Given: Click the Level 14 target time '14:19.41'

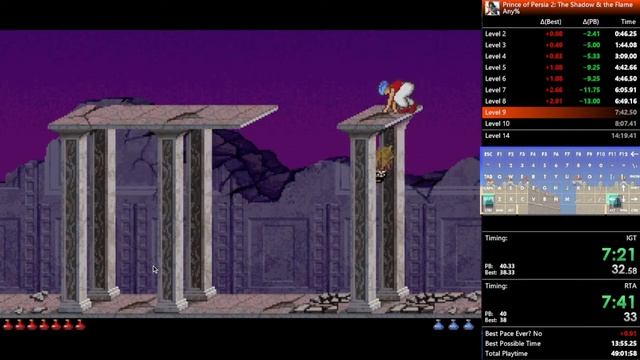Looking at the screenshot, I should (x=624, y=136).
